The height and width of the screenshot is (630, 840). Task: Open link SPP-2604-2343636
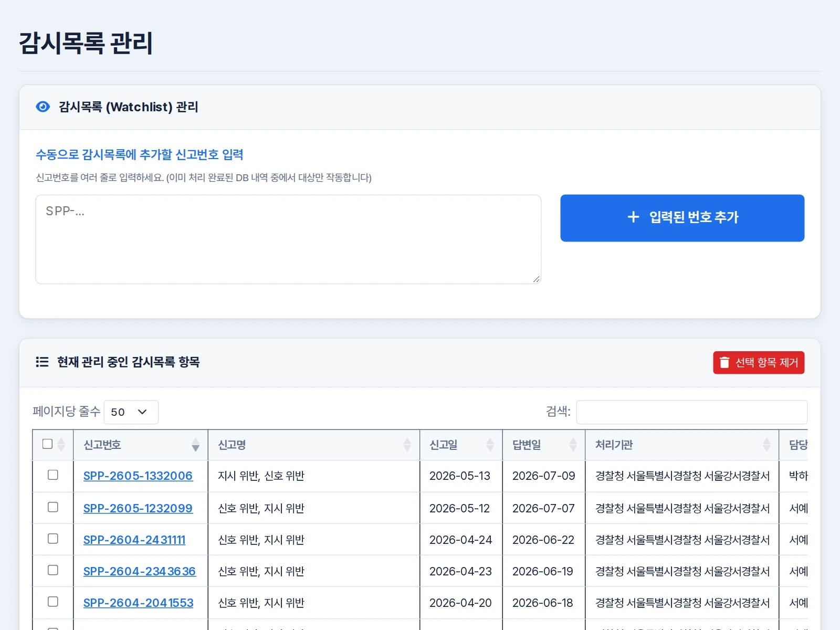(x=140, y=571)
